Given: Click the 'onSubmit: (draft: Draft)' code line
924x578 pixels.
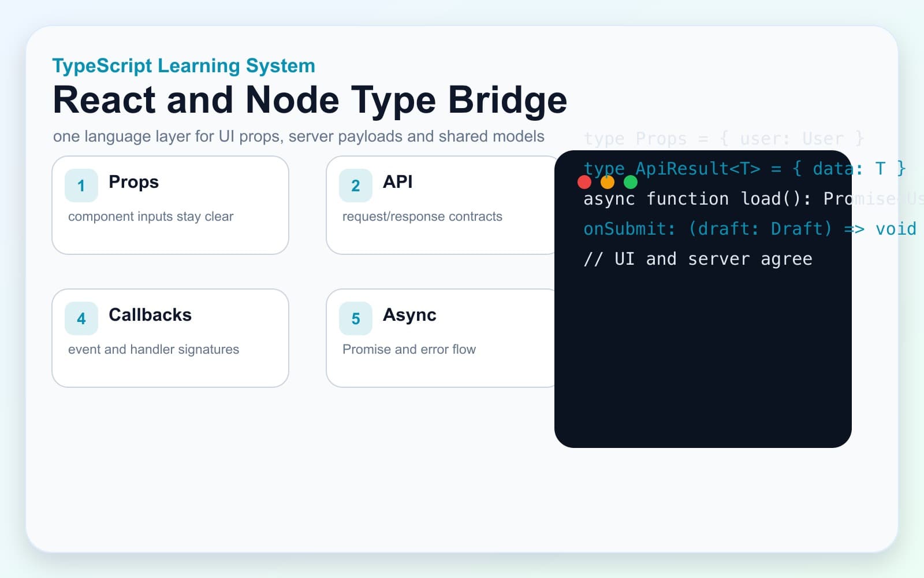Looking at the screenshot, I should tap(750, 229).
